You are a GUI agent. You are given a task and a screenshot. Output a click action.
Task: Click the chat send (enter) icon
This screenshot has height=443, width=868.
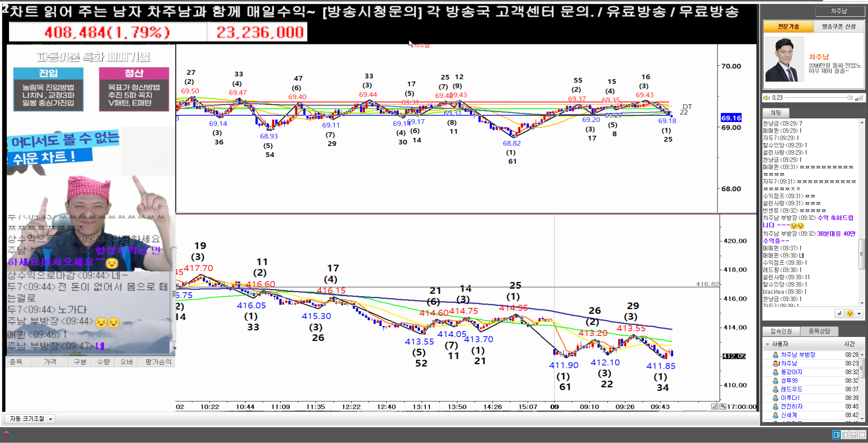coord(839,313)
